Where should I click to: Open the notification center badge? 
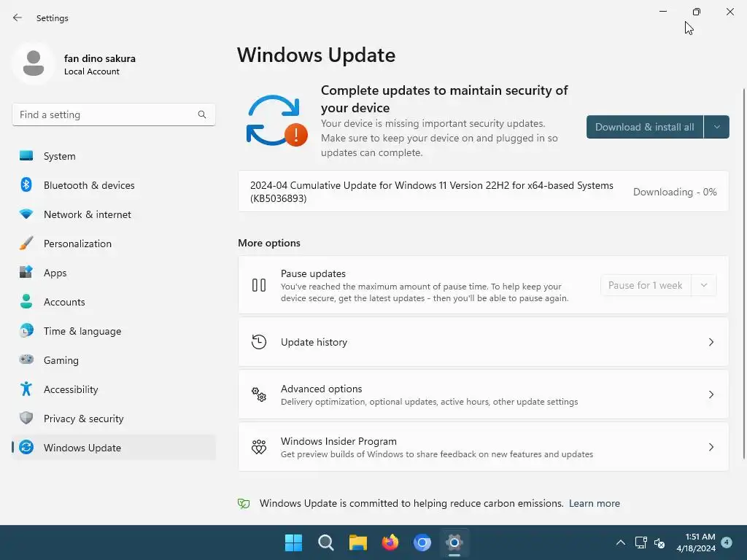[x=727, y=542]
